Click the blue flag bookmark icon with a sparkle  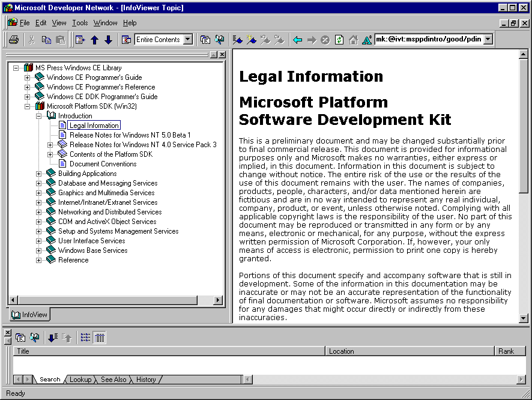pos(252,40)
